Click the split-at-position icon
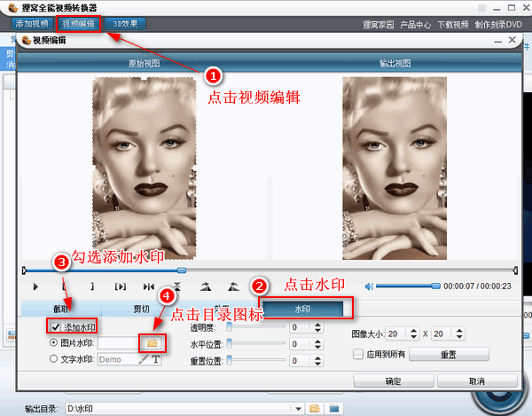This screenshot has width=532, height=416. (149, 286)
